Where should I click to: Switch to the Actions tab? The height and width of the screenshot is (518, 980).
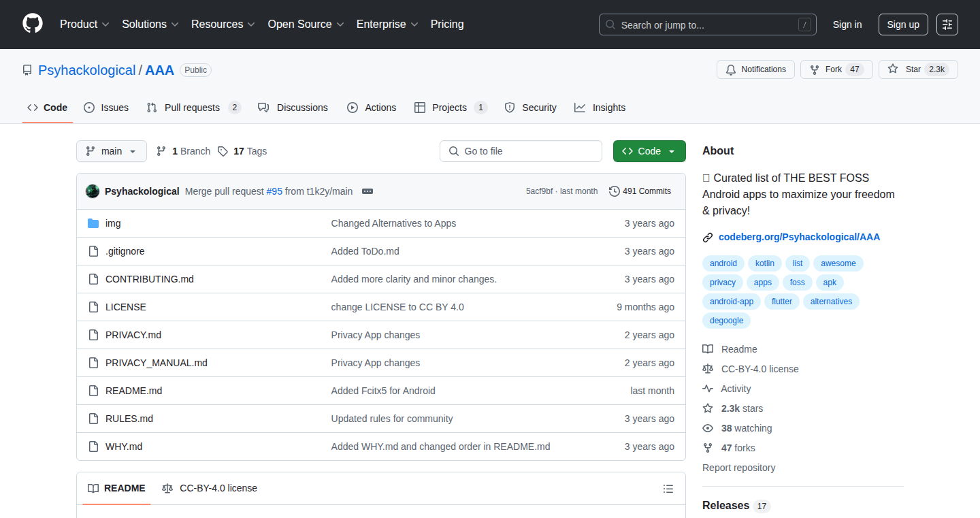tap(372, 108)
